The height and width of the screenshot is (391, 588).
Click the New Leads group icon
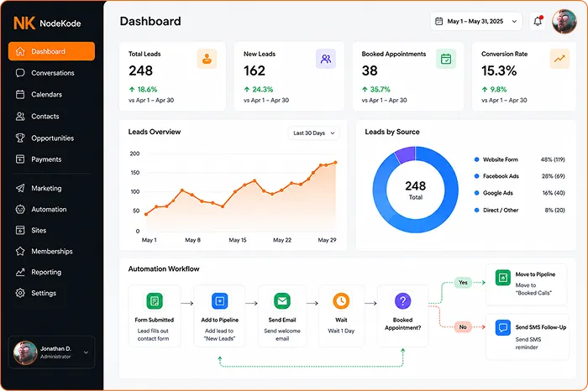pyautogui.click(x=326, y=59)
